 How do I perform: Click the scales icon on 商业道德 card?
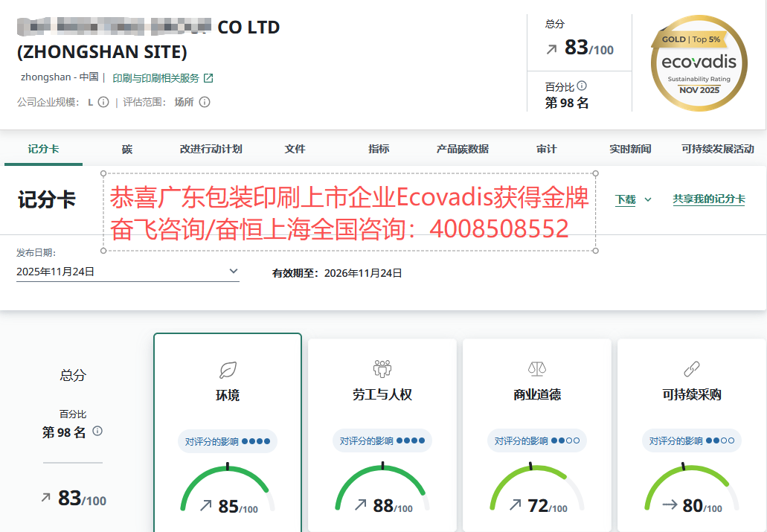pos(536,368)
